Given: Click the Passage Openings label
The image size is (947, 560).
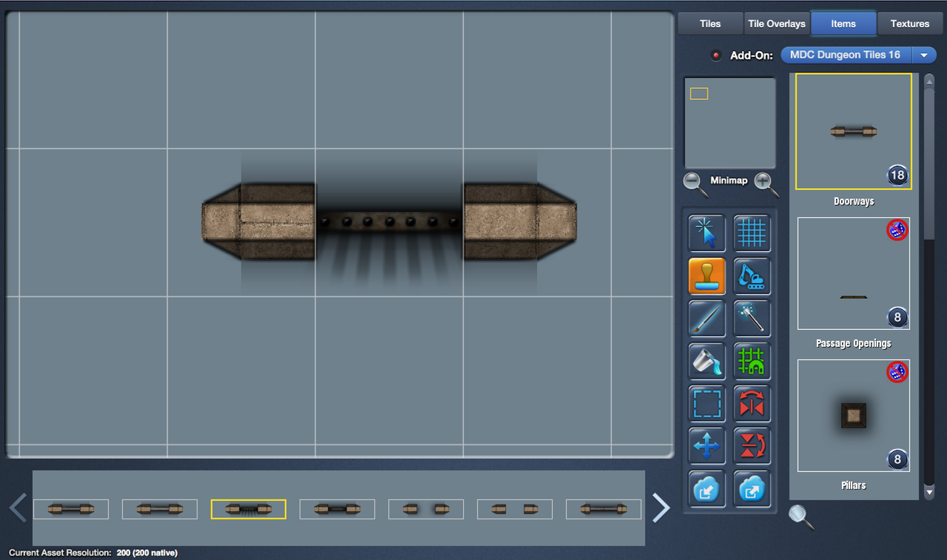Looking at the screenshot, I should point(854,343).
